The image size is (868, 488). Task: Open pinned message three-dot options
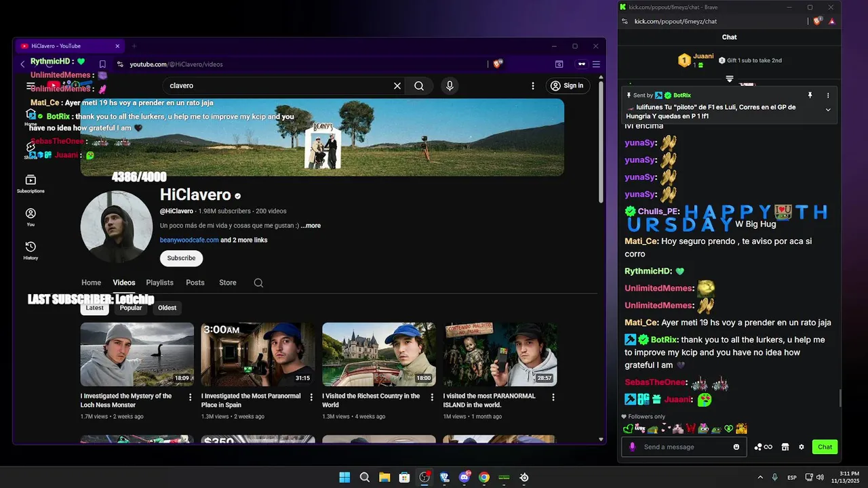(828, 96)
